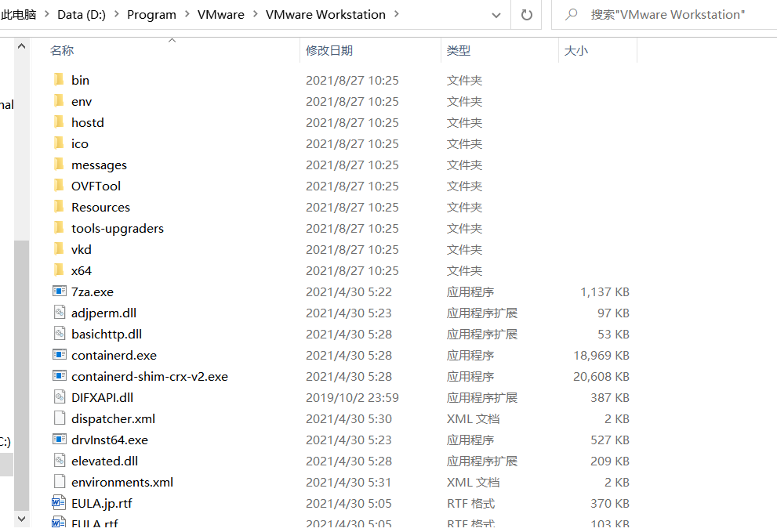Select the environments.xml document icon
Image resolution: width=777 pixels, height=532 pixels.
click(x=60, y=482)
